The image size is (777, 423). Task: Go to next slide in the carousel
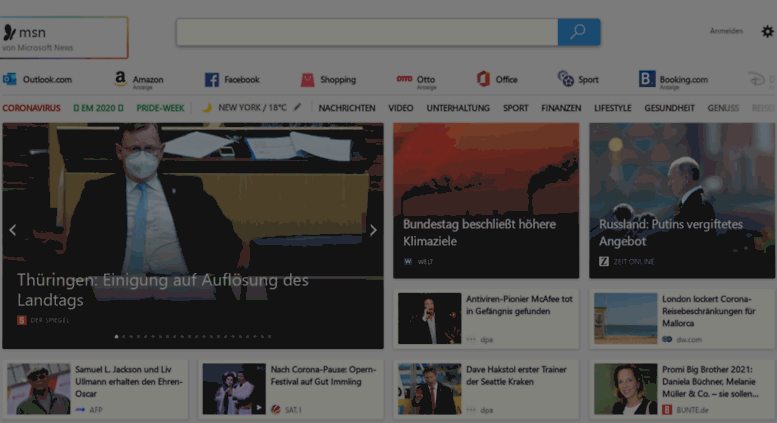point(373,230)
